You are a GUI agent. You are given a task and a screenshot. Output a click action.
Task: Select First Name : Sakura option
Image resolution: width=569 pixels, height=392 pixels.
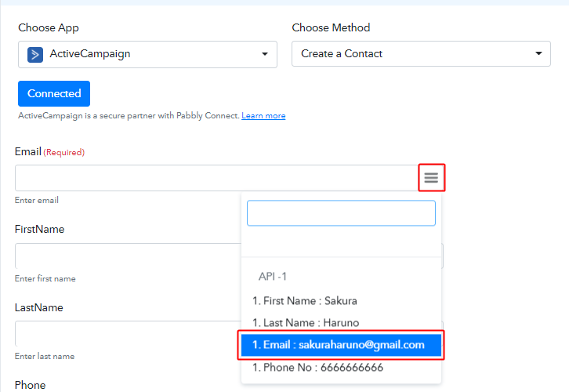tap(341, 301)
